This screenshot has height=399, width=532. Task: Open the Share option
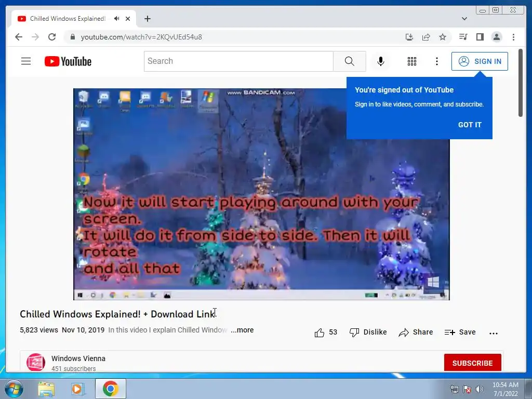416,332
